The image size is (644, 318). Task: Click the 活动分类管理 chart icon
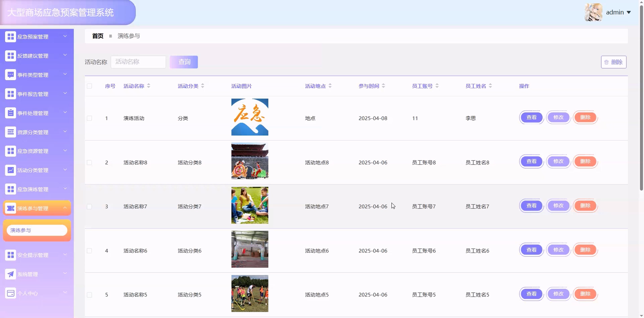click(x=11, y=170)
